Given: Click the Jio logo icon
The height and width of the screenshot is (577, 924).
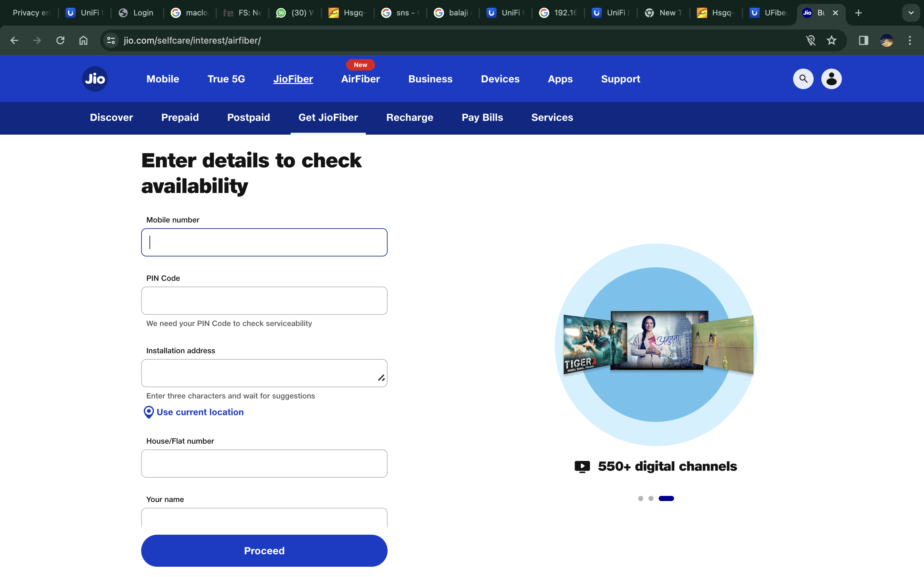Looking at the screenshot, I should click(x=95, y=79).
